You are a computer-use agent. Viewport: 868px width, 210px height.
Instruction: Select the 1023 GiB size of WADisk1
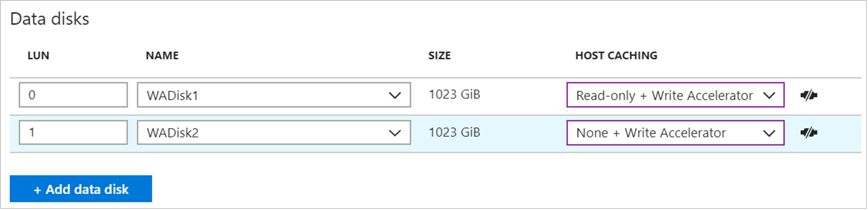click(x=454, y=95)
